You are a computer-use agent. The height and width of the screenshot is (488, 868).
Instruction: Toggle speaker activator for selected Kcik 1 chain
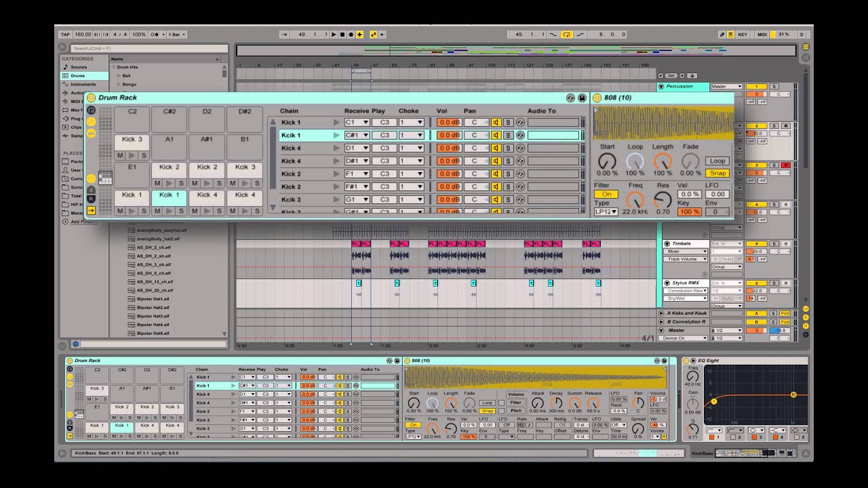tap(496, 135)
